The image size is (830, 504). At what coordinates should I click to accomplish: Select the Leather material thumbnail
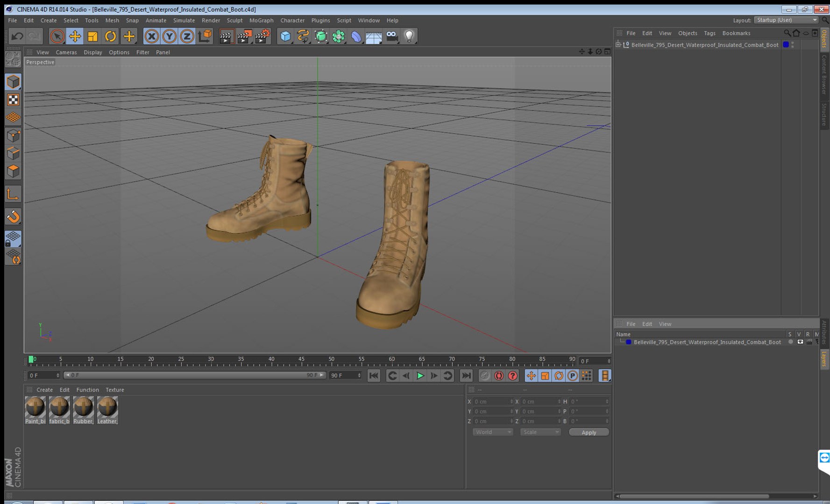(x=107, y=410)
